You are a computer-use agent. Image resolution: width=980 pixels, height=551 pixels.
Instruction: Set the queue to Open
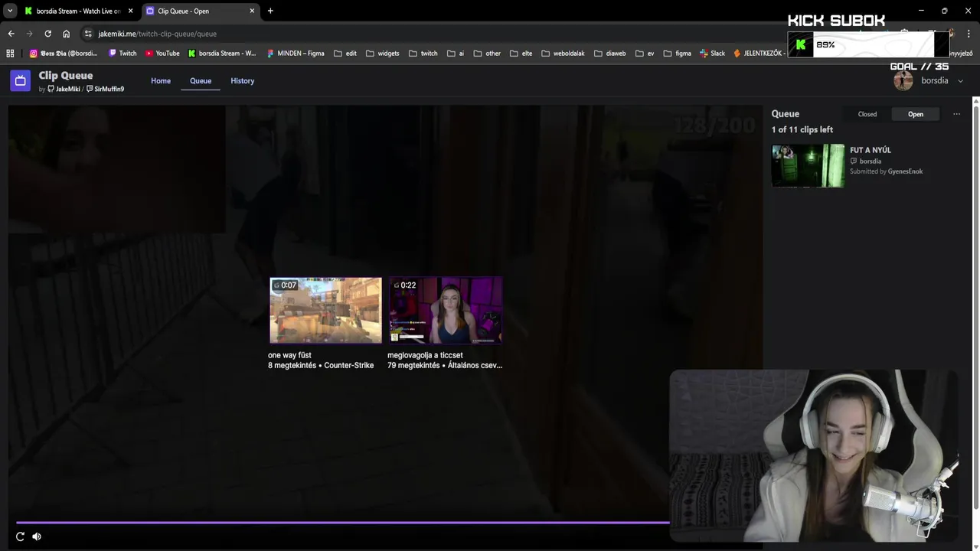tap(916, 114)
